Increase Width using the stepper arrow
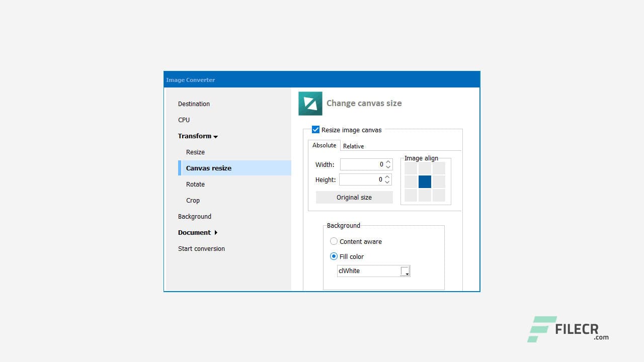Viewport: 644px width, 362px height. click(387, 162)
